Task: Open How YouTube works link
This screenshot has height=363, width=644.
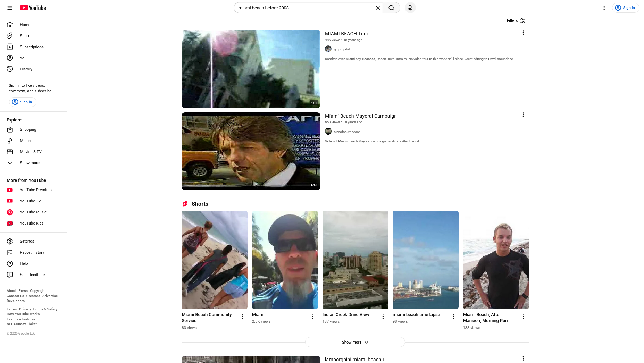Action: (23, 314)
